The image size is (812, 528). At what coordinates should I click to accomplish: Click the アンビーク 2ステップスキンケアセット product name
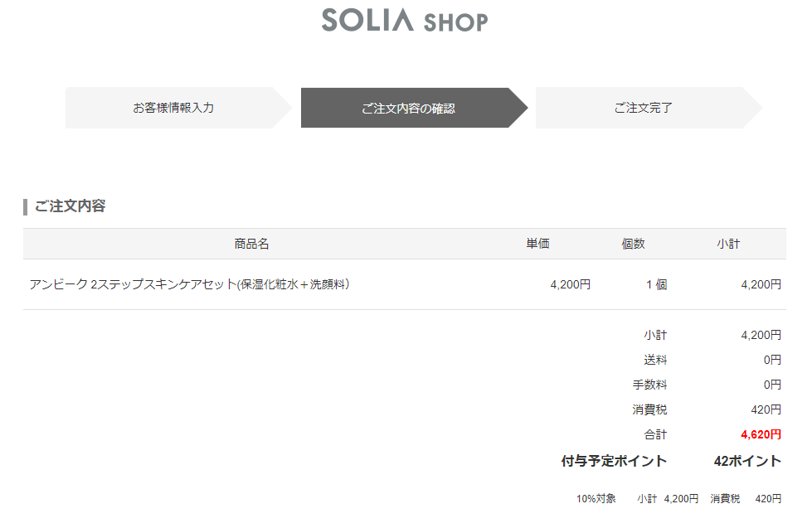189,284
